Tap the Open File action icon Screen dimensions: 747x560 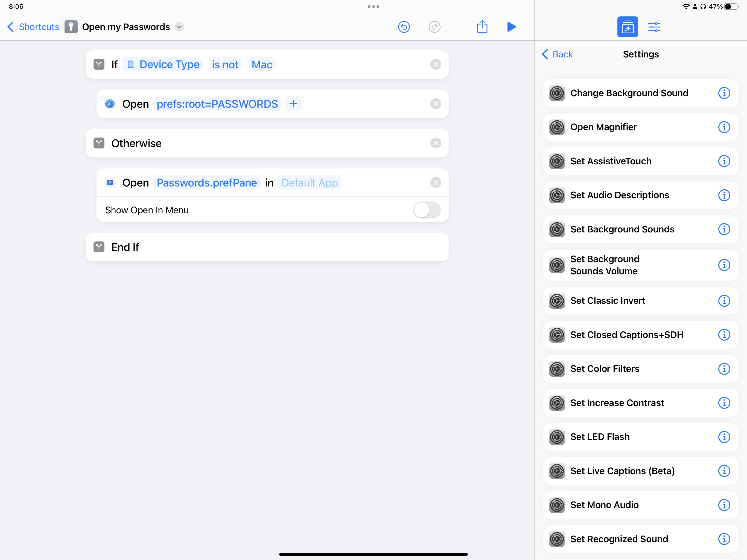pos(110,182)
